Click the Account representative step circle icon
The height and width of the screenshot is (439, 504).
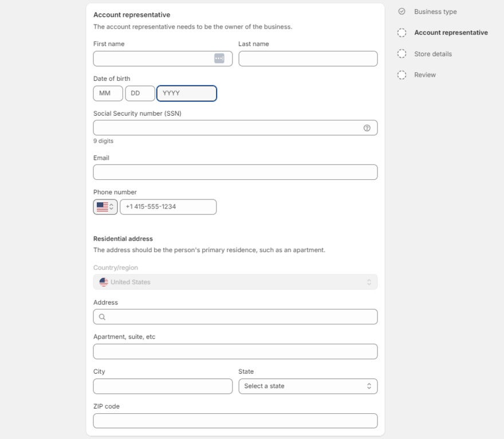[401, 33]
